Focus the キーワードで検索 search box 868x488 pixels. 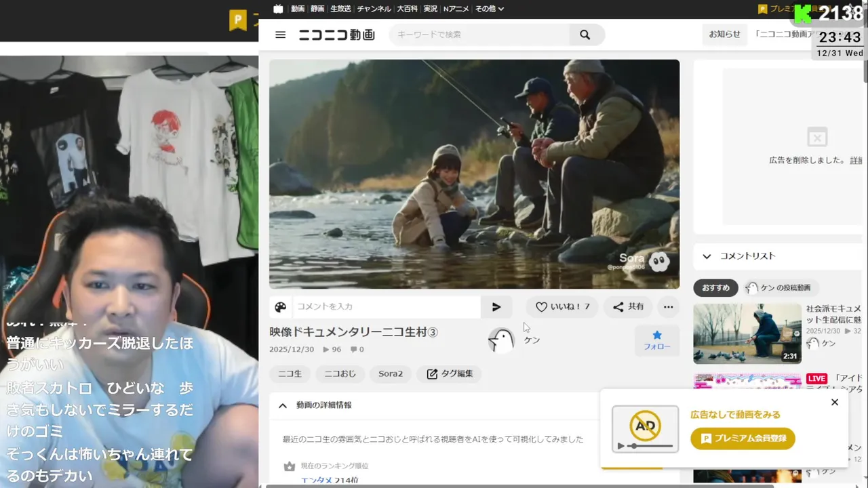click(480, 35)
